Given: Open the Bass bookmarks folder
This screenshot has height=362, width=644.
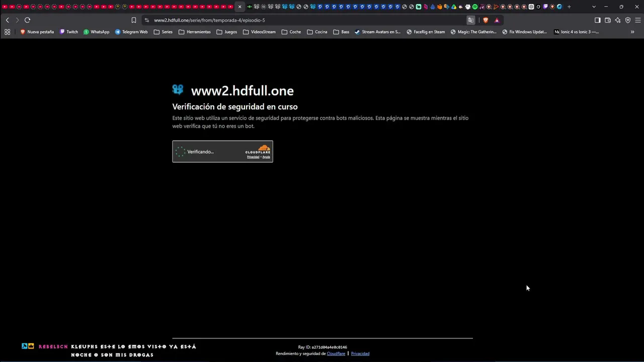Looking at the screenshot, I should (x=341, y=32).
